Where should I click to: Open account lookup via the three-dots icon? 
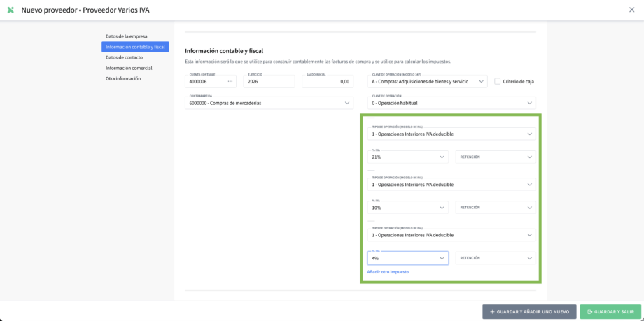(x=230, y=82)
